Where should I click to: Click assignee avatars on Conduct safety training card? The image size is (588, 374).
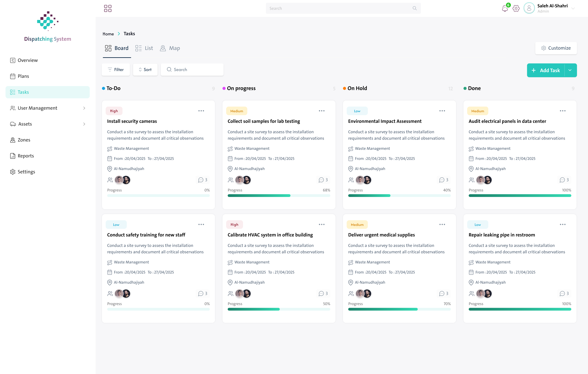click(123, 294)
